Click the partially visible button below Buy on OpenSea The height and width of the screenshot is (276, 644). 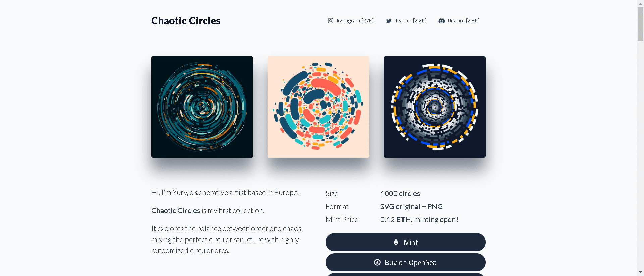pos(405,275)
